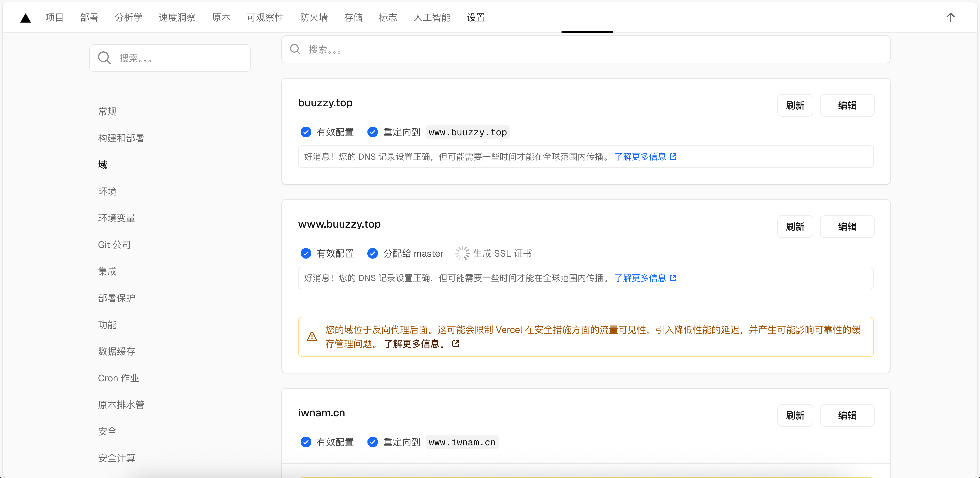Open the 人工智能 tab
Viewport: 980px width, 478px height.
coord(432,18)
